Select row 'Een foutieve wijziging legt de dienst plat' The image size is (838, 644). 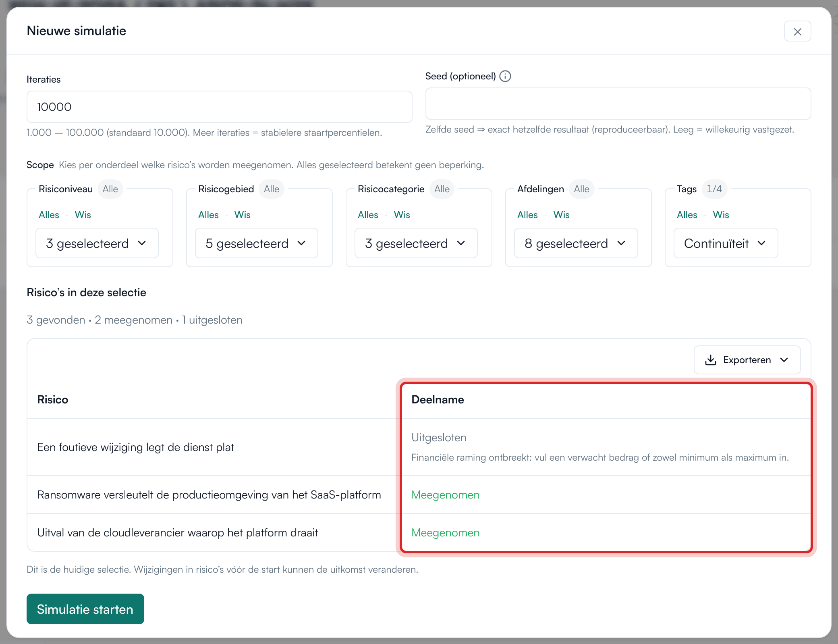click(419, 447)
